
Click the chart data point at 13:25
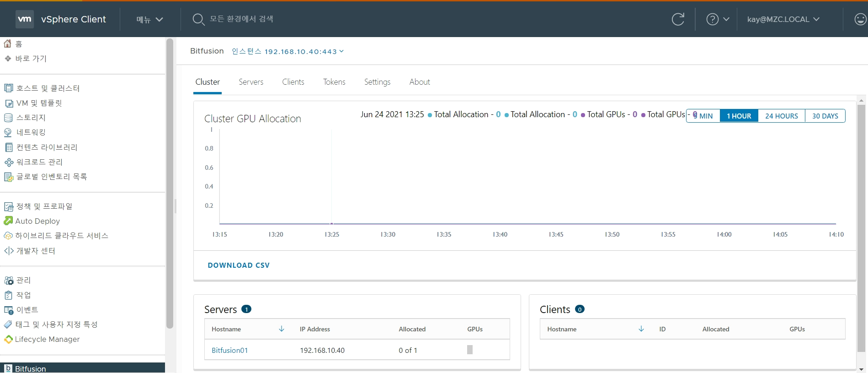tap(331, 224)
